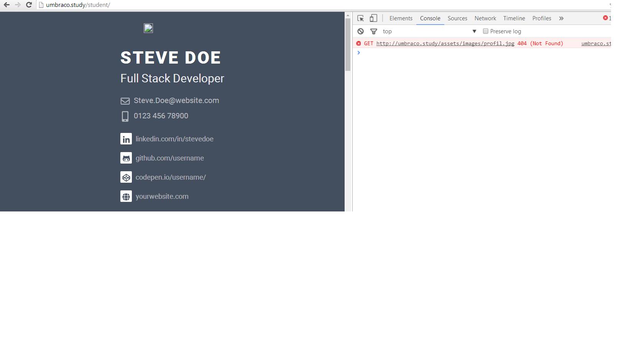Image resolution: width=644 pixels, height=362 pixels.
Task: Click the mobile phone icon
Action: 125,116
